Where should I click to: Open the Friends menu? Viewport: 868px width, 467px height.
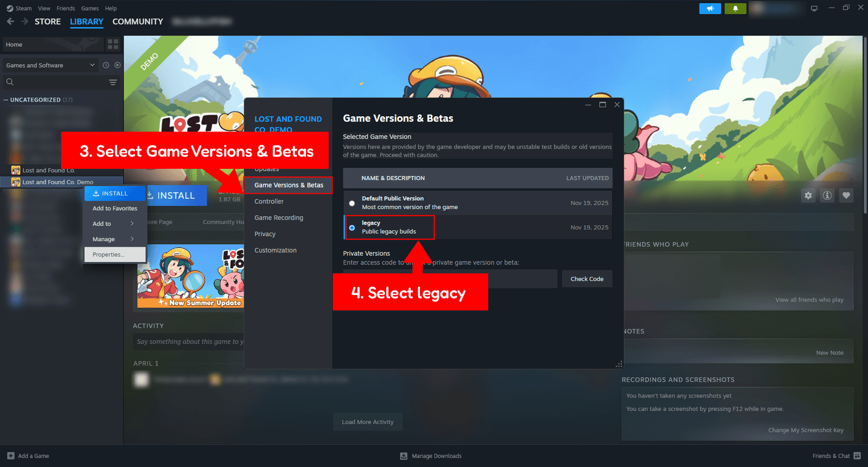tap(66, 9)
